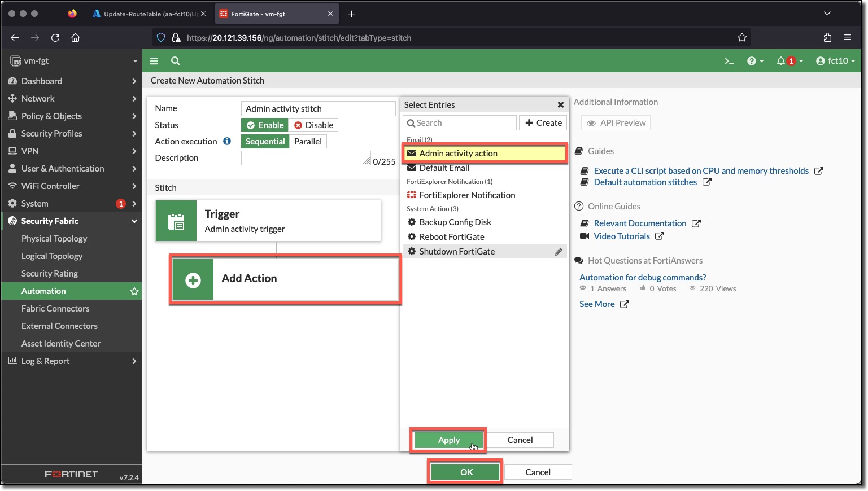Expand the VPN menu
This screenshot has width=868, height=491.
click(72, 151)
